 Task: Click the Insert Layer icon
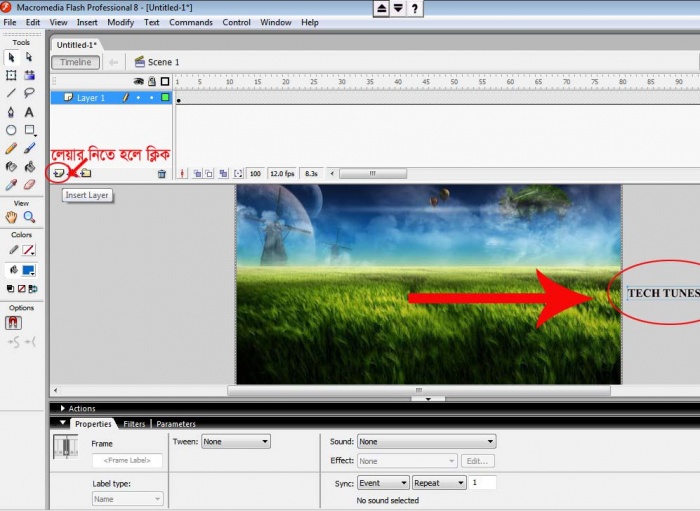(60, 173)
